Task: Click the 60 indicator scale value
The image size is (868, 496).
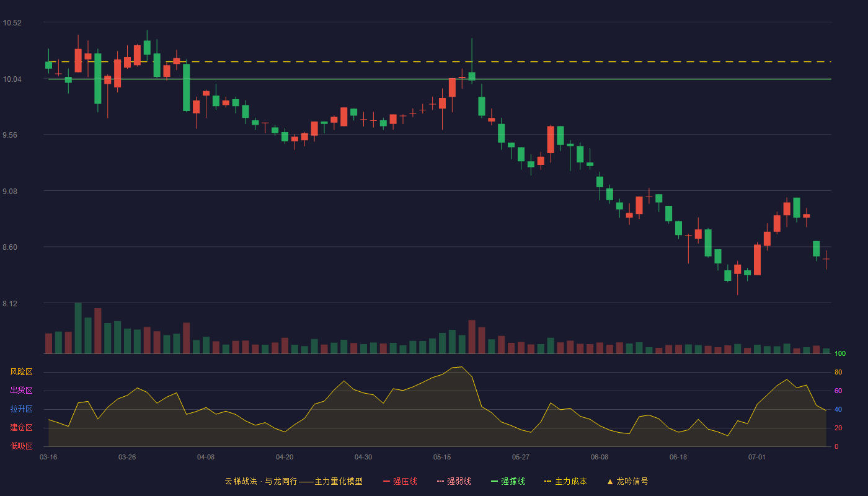Action: (838, 391)
